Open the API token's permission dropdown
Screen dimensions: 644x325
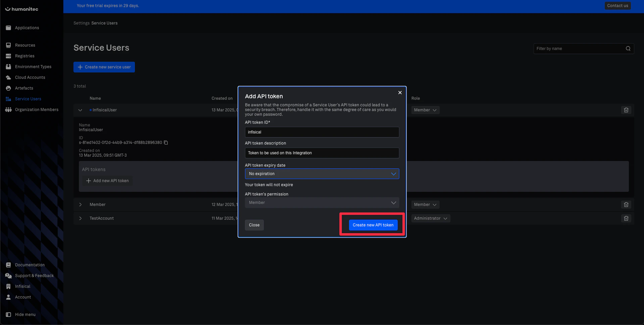pos(322,203)
